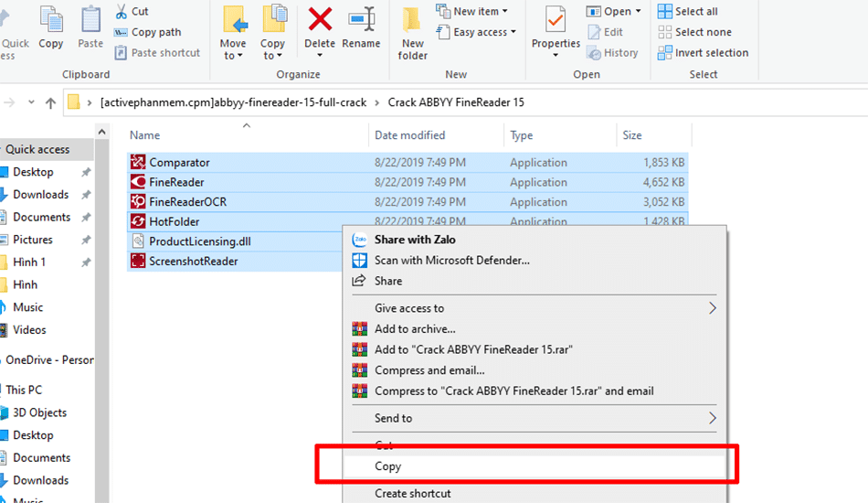Sort by the Date modified column
Viewport: 868px width, 503px height.
[409, 135]
